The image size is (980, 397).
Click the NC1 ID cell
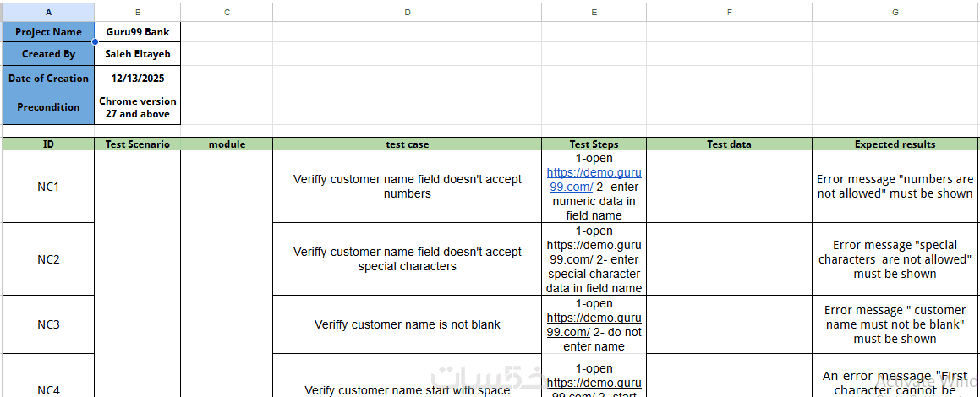48,187
